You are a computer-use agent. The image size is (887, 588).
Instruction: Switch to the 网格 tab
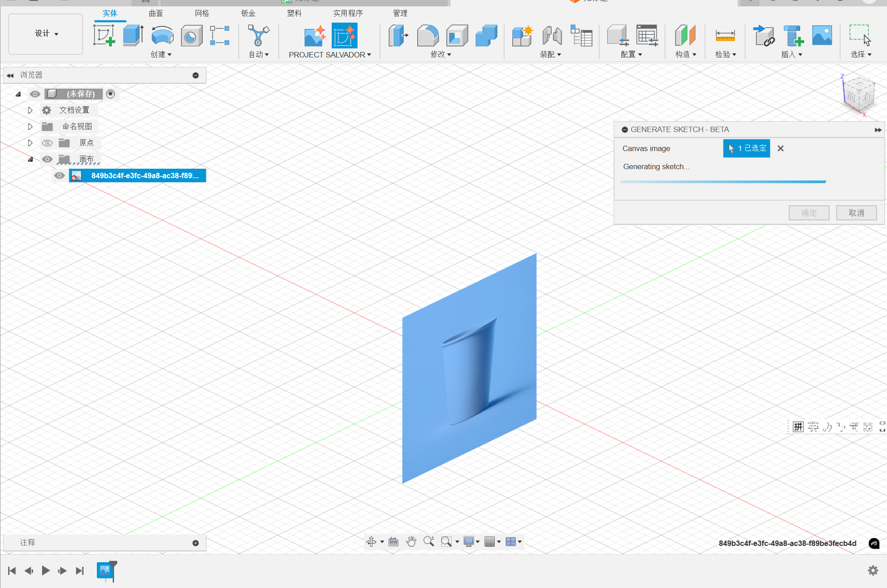click(202, 13)
